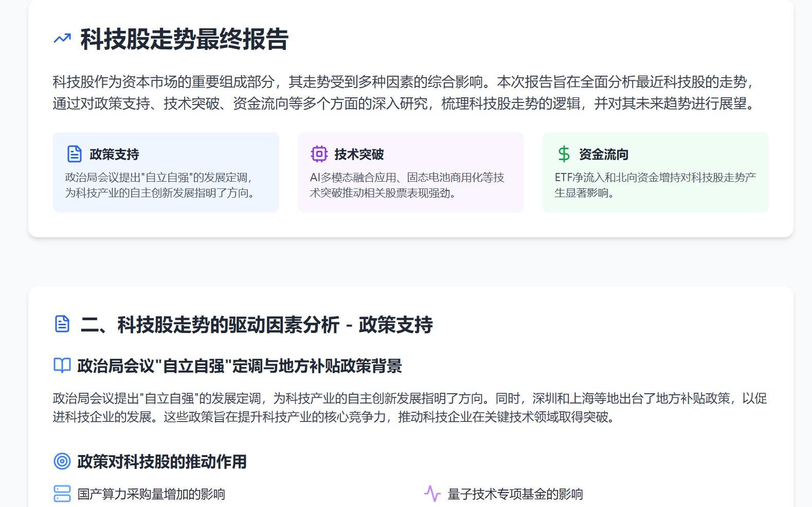812x507 pixels.
Task: Click the document icon in 政策支持 card
Action: (x=75, y=154)
